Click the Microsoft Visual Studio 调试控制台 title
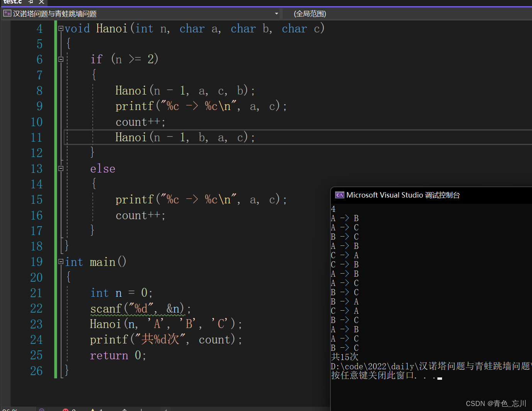The height and width of the screenshot is (411, 532). (403, 195)
